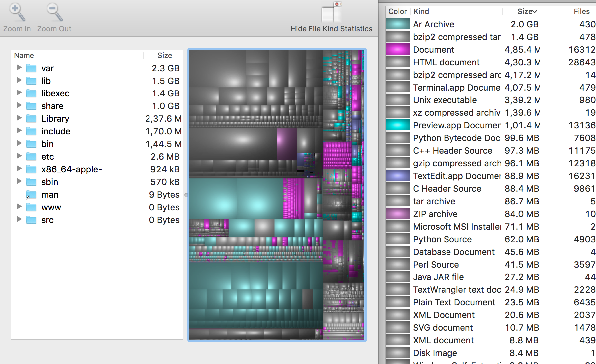The height and width of the screenshot is (364, 596).
Task: Expand the etc folder
Action: coord(19,156)
